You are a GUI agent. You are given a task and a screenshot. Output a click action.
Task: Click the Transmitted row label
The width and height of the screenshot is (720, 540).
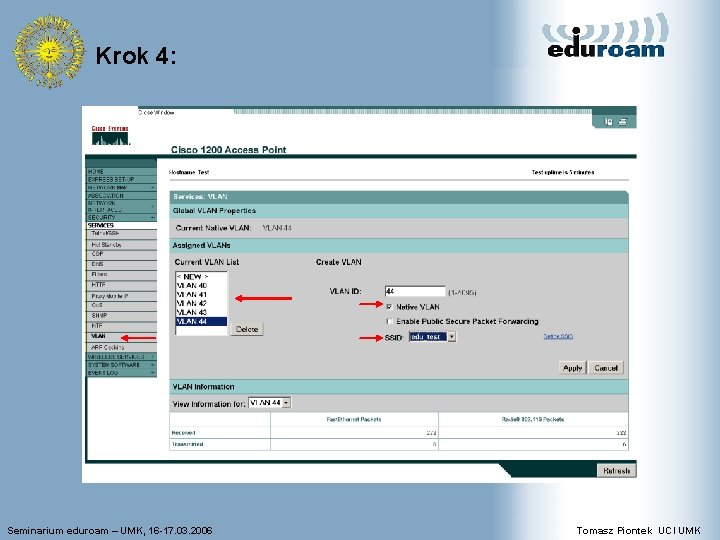[187, 444]
